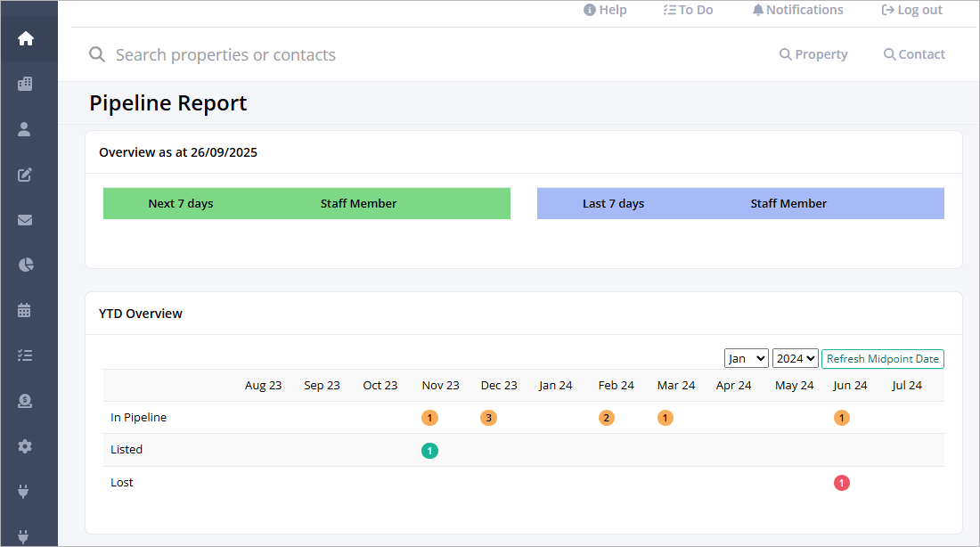Click the orange Dec 23 pipeline marker
This screenshot has height=547, width=980.
tap(489, 418)
